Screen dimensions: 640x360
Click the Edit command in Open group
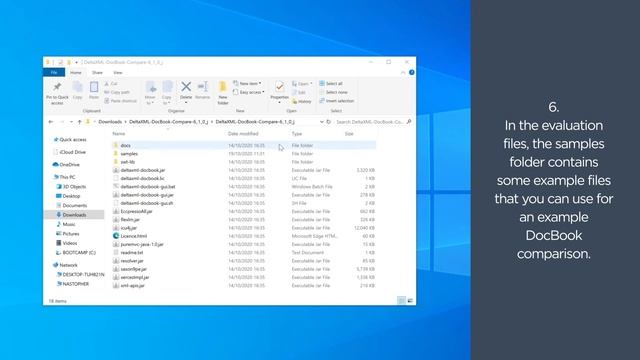(x=299, y=93)
